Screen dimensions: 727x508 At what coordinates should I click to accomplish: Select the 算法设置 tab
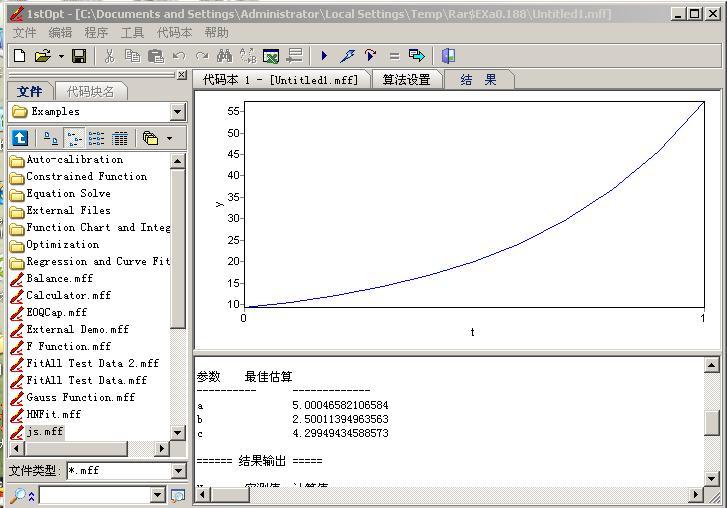click(407, 80)
